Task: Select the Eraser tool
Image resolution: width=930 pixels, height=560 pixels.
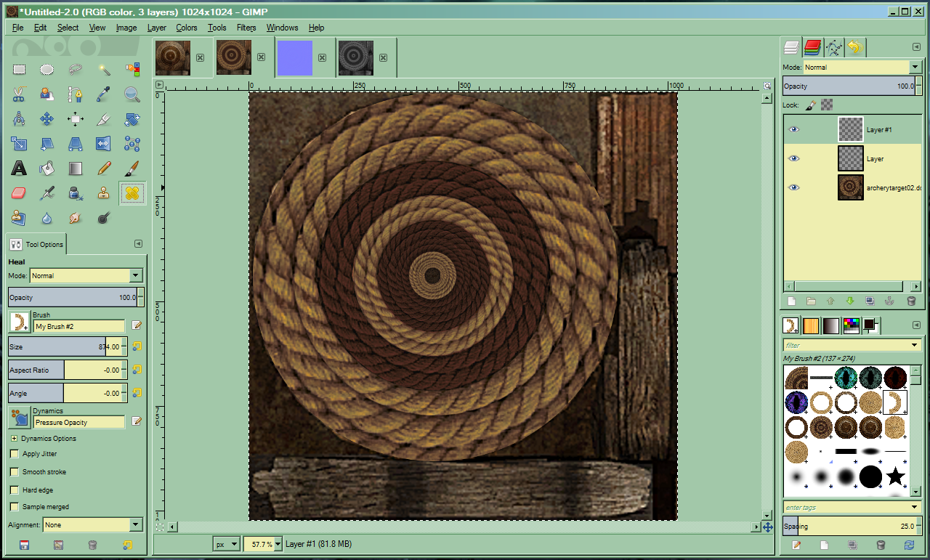Action: point(19,192)
